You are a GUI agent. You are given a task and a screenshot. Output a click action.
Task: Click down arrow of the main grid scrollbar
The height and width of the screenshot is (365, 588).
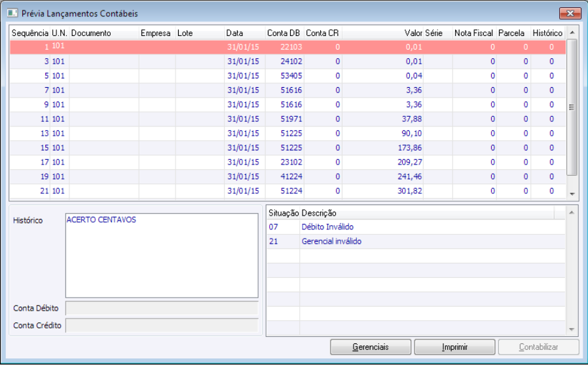(572, 194)
